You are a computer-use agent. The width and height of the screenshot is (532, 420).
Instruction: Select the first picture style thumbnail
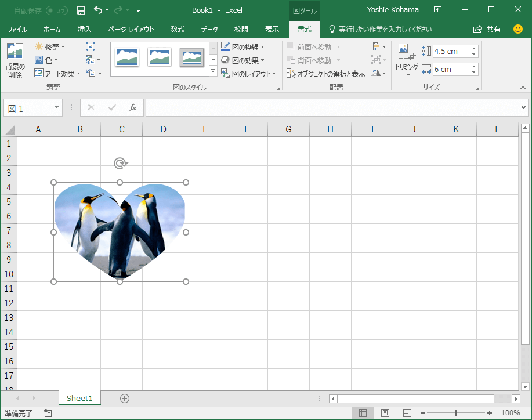pyautogui.click(x=127, y=57)
